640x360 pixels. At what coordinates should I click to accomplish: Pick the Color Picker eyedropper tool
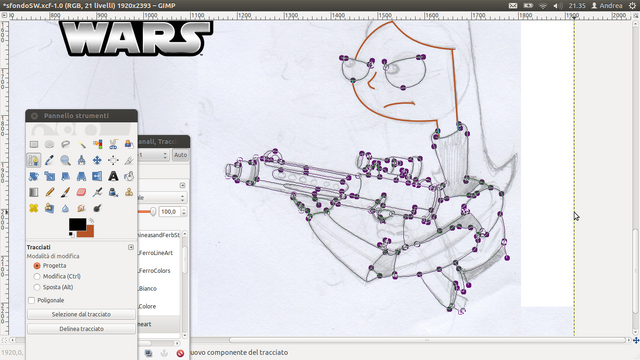point(49,160)
